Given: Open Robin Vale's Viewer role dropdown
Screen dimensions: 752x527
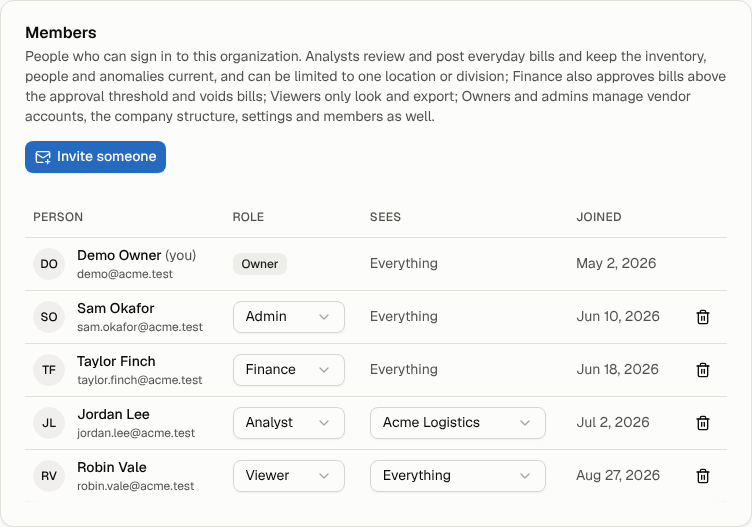Looking at the screenshot, I should pyautogui.click(x=289, y=476).
